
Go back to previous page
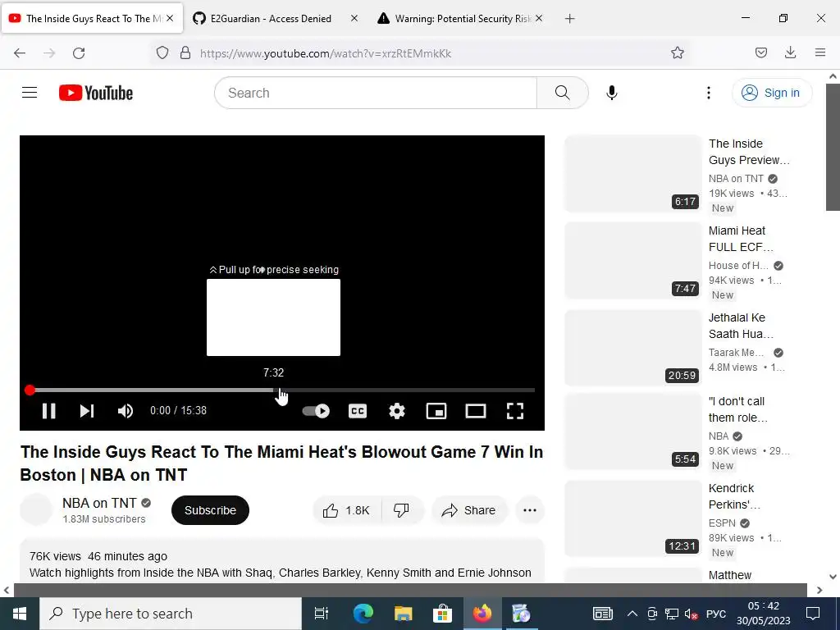point(20,52)
